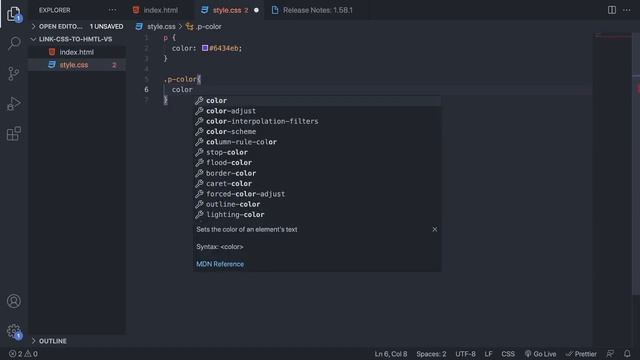Image resolution: width=640 pixels, height=360 pixels.
Task: Click the purple color swatch for #6434eb
Action: [x=205, y=48]
